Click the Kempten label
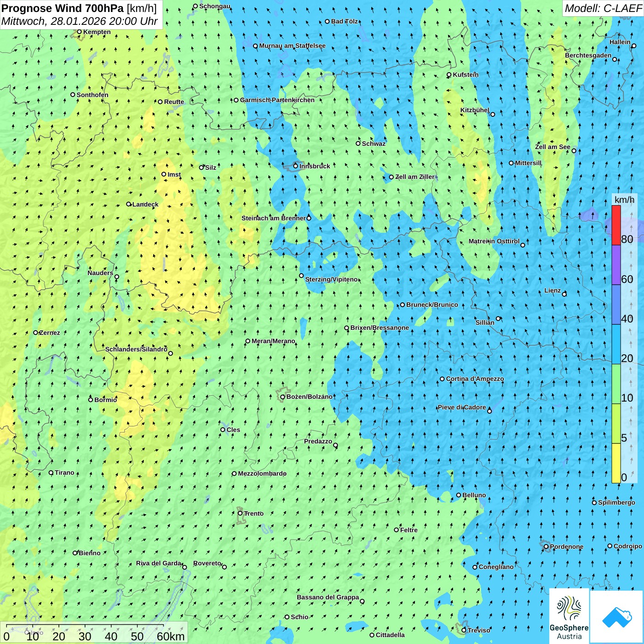The height and width of the screenshot is (644, 644). 97,32
